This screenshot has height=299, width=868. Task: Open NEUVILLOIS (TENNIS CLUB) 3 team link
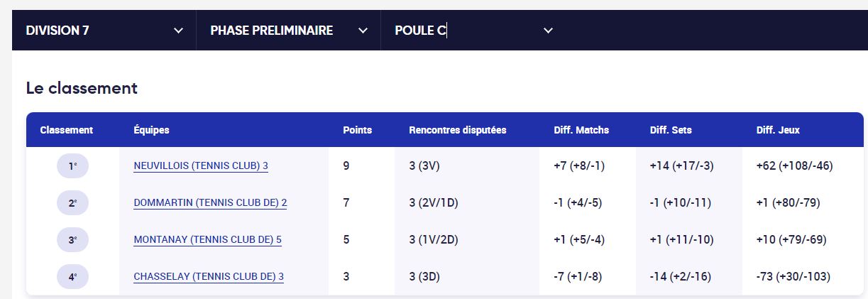[x=201, y=166]
